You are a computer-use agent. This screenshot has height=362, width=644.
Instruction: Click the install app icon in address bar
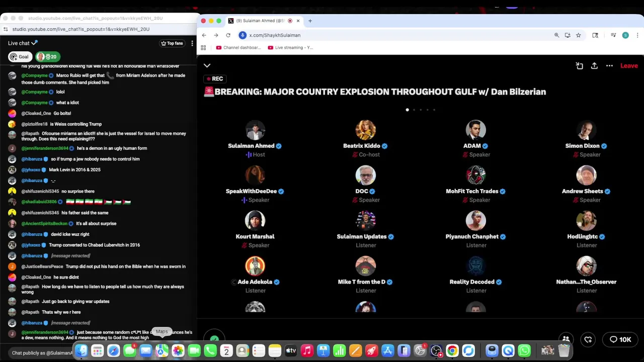click(x=568, y=35)
